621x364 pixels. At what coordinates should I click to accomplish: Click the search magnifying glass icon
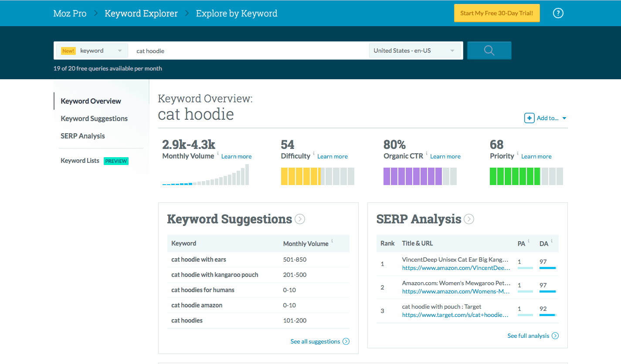(x=489, y=50)
